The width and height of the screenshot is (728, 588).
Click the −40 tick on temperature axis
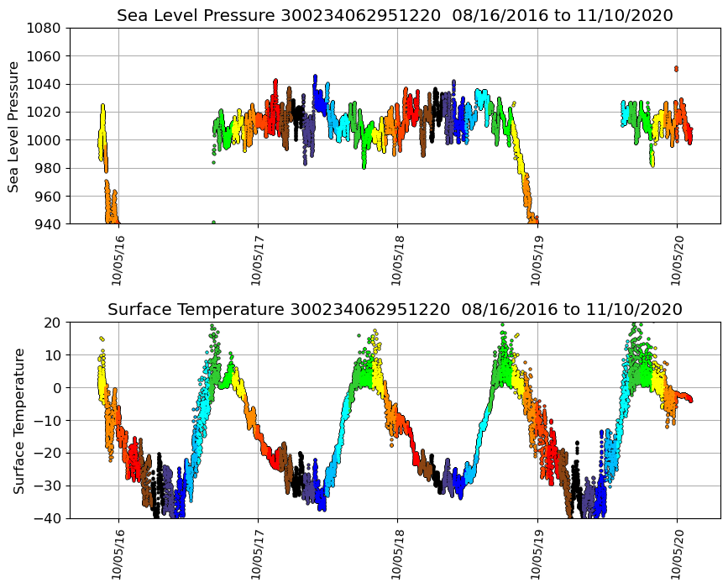48,518
